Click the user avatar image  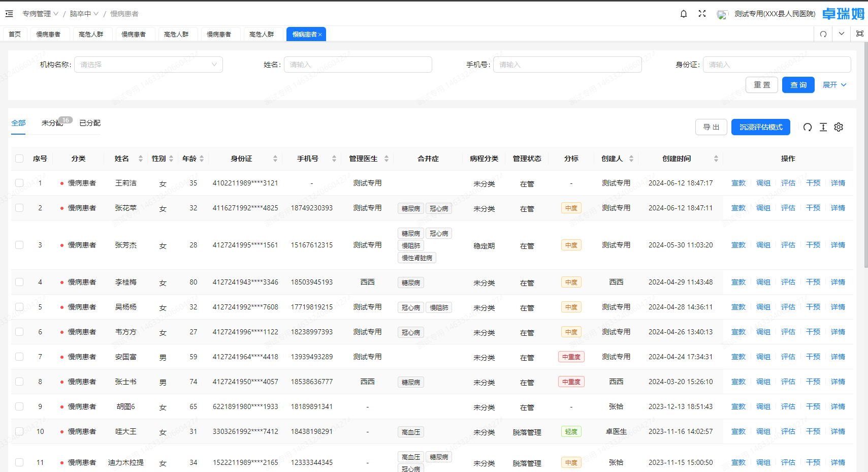tap(722, 14)
